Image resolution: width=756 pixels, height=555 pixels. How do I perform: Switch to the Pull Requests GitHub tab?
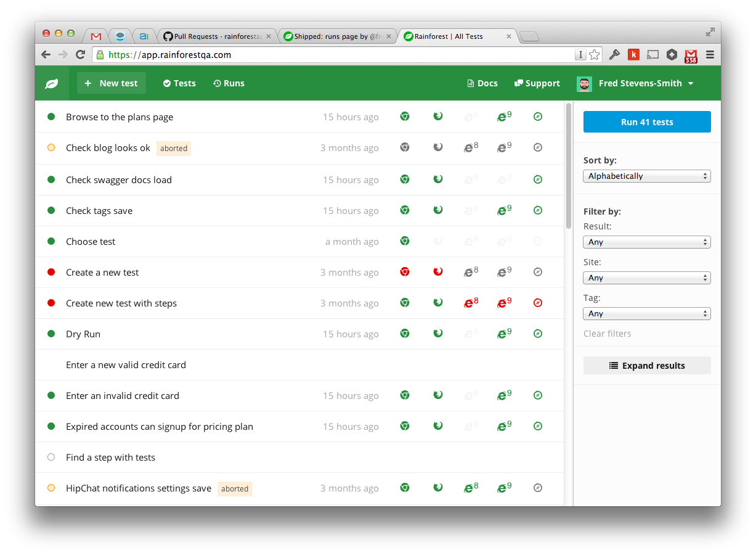(x=217, y=36)
